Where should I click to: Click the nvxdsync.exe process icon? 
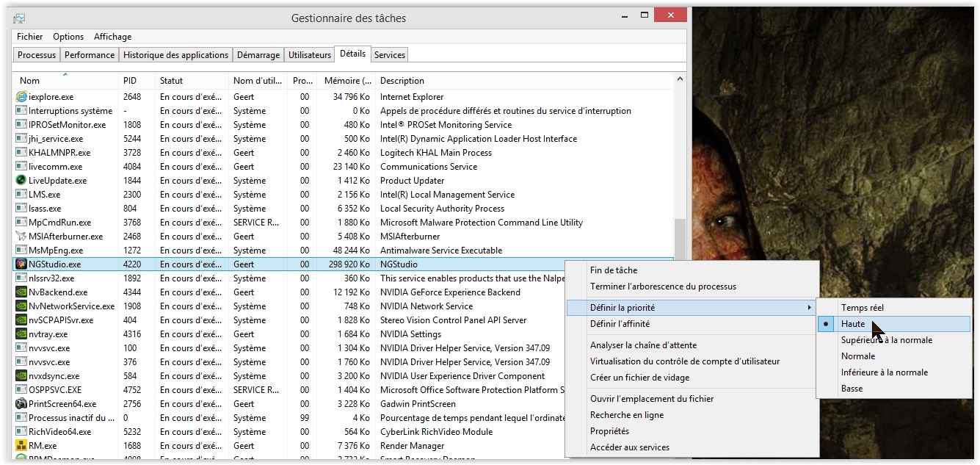click(x=21, y=375)
